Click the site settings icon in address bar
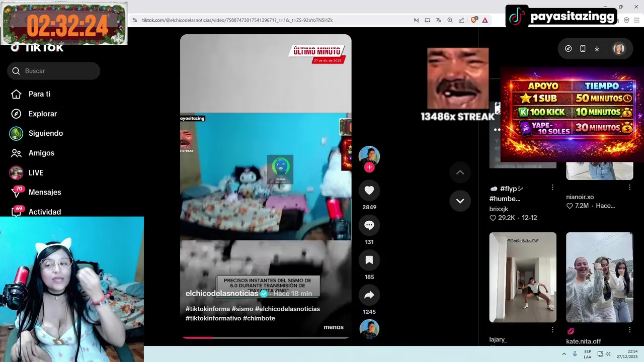Image resolution: width=644 pixels, height=362 pixels. [x=135, y=20]
